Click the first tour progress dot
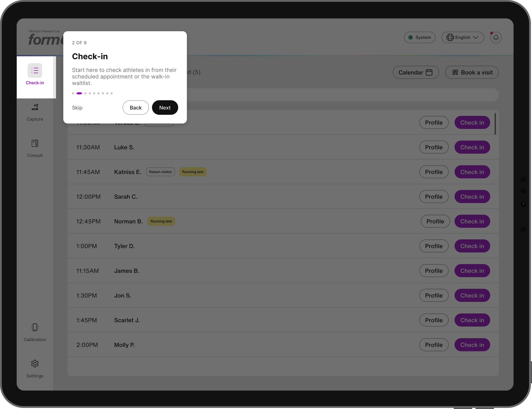This screenshot has height=409, width=532. point(73,93)
